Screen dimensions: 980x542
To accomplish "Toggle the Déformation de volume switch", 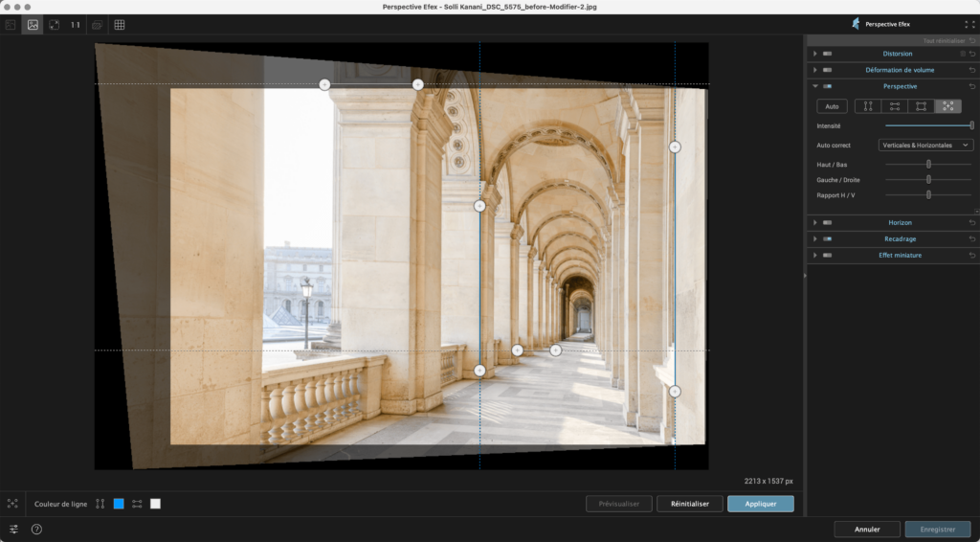I will coord(828,70).
